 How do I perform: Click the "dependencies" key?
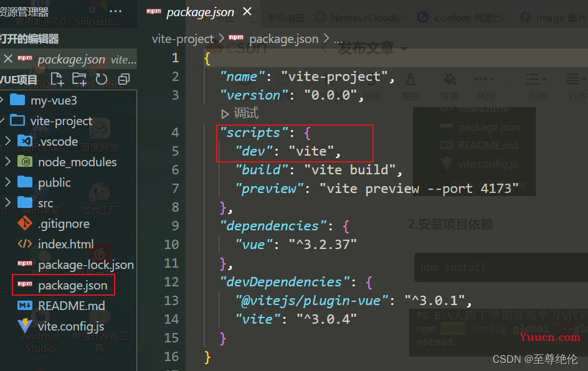273,226
